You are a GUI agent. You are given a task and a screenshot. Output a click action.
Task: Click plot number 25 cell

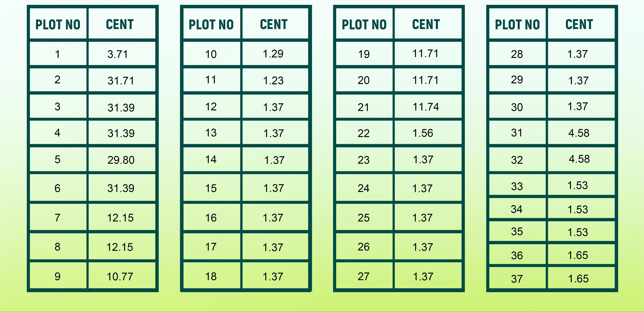(x=363, y=218)
